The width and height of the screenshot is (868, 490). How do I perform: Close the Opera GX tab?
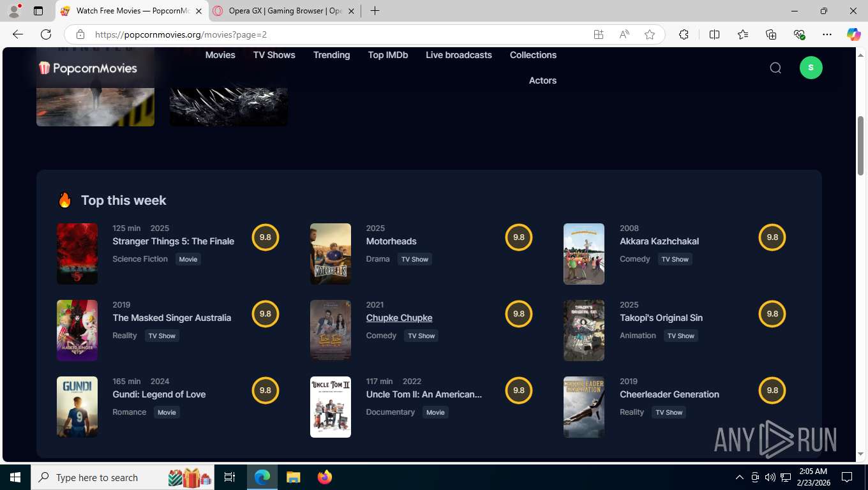351,11
